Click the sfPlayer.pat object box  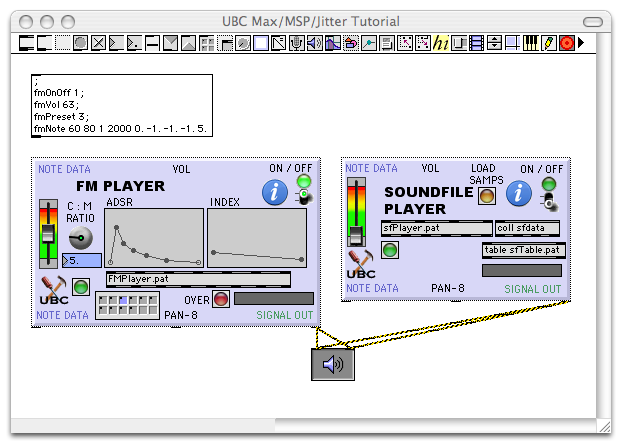click(437, 228)
